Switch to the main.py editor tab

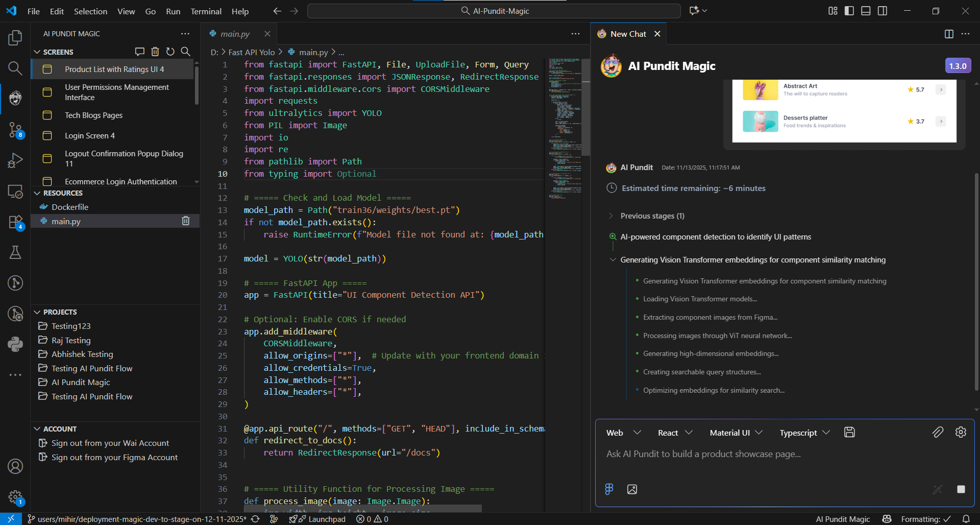[x=235, y=34]
